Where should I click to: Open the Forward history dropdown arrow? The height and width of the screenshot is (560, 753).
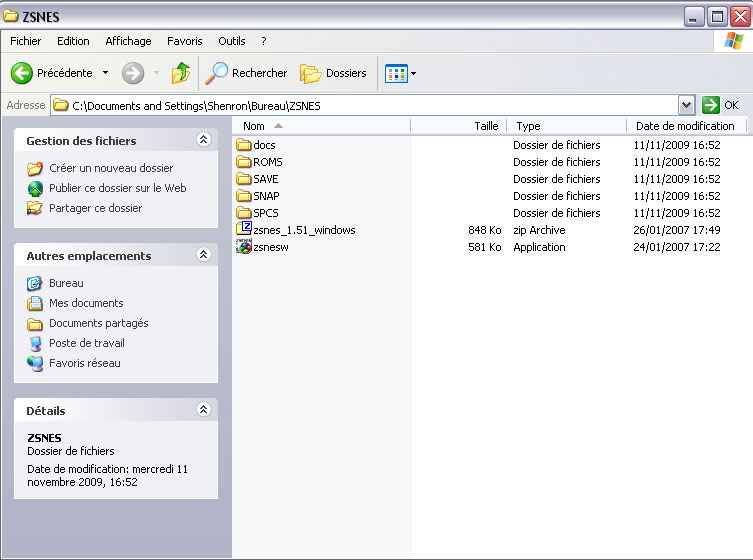click(x=156, y=73)
